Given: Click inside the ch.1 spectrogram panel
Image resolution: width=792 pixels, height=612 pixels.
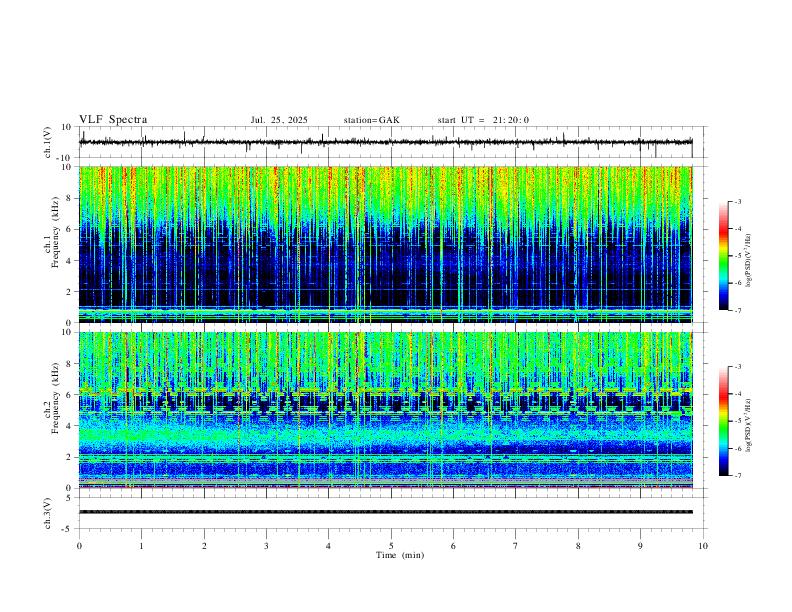Looking at the screenshot, I should pyautogui.click(x=385, y=244).
